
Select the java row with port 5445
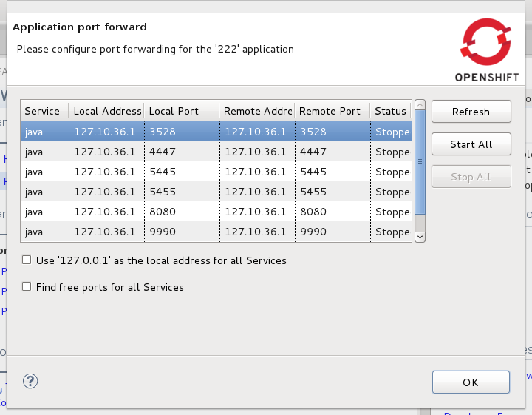(x=214, y=172)
